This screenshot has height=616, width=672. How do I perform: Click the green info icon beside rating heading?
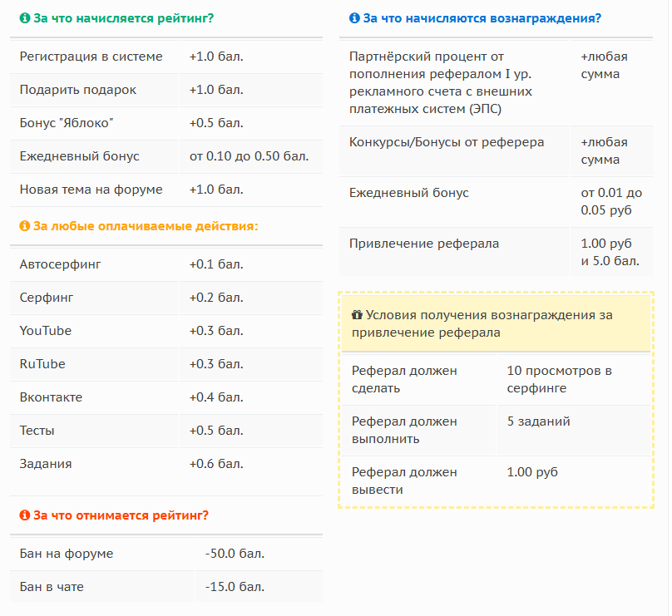click(x=24, y=18)
